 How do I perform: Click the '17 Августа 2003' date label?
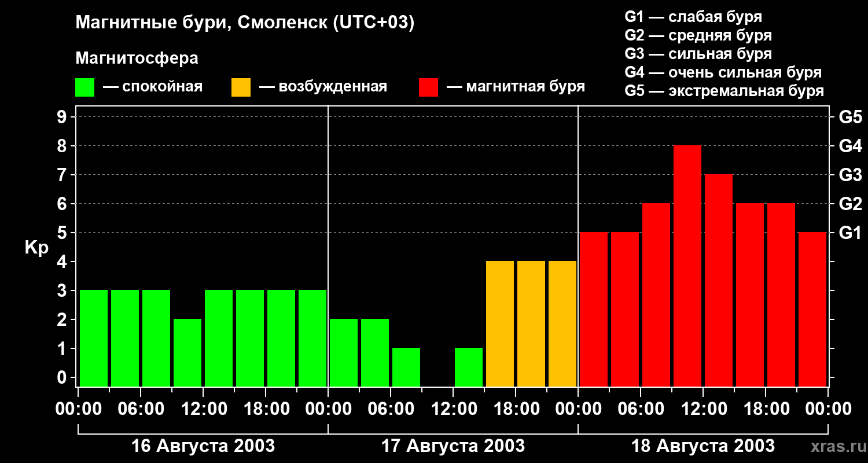point(453,446)
